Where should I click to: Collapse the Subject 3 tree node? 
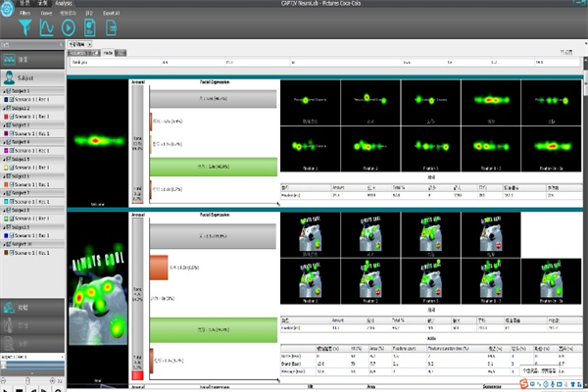tap(4, 125)
